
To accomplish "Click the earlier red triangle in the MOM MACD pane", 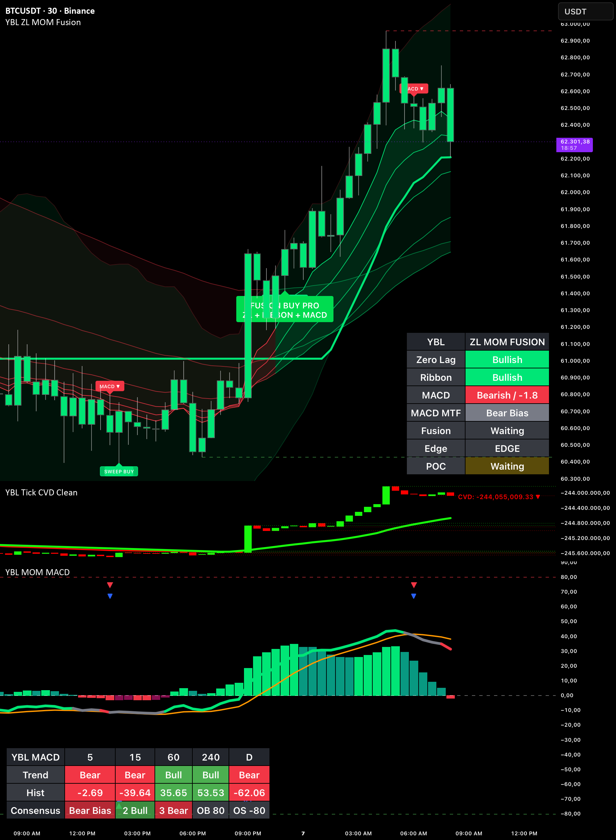I will 110,585.
